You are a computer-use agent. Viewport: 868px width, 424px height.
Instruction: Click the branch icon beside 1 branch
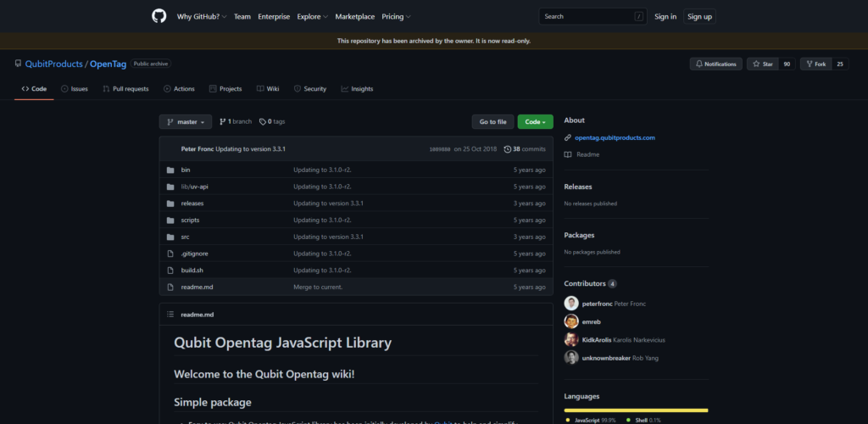[223, 122]
